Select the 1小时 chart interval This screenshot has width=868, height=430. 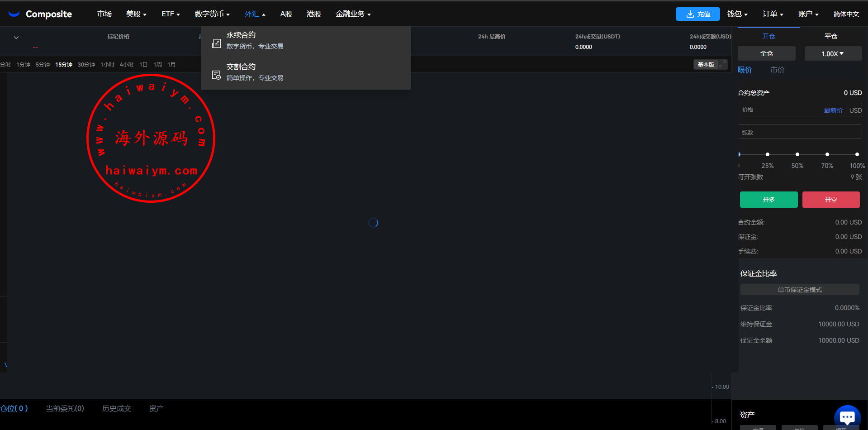[x=107, y=65]
